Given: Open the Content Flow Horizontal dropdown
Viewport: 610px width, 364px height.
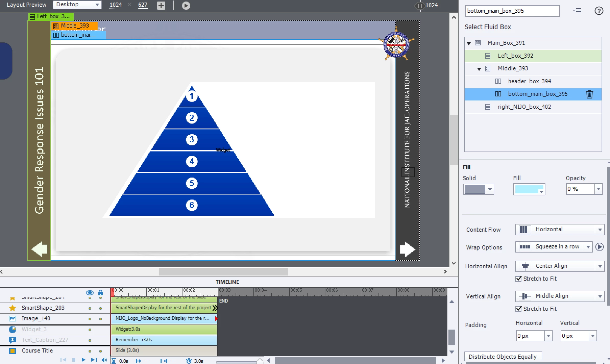Looking at the screenshot, I should pyautogui.click(x=559, y=229).
